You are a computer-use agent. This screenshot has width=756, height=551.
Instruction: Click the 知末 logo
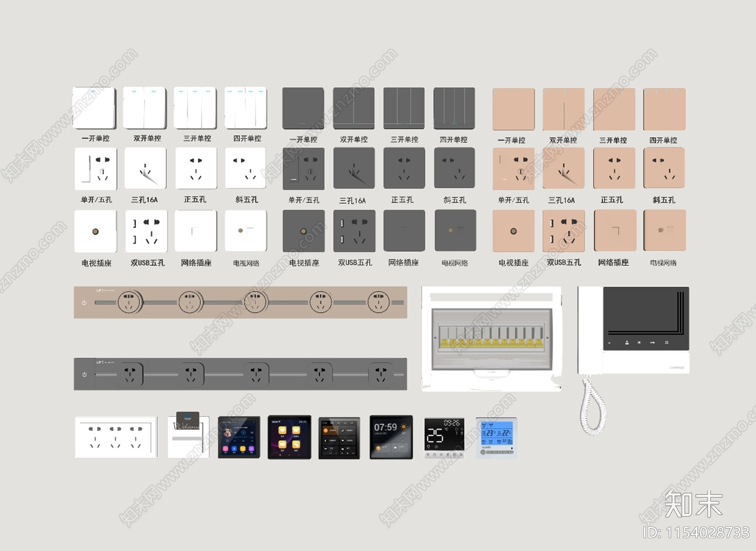(x=694, y=504)
